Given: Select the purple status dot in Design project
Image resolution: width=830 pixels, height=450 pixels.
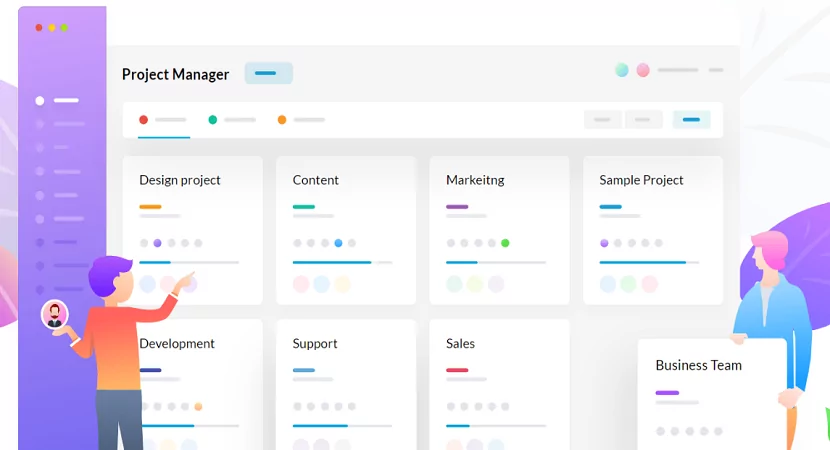Looking at the screenshot, I should pyautogui.click(x=157, y=243).
